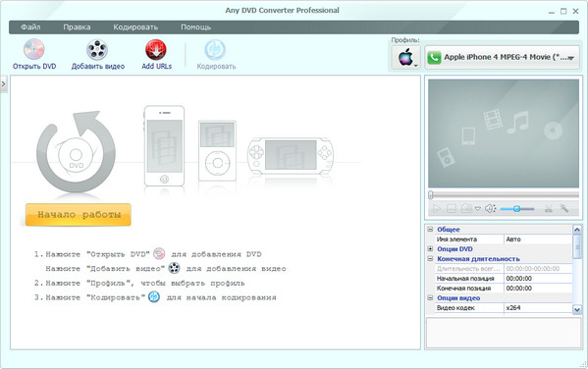Click the blue encode icon in step 3
The height and width of the screenshot is (369, 588).
[154, 297]
